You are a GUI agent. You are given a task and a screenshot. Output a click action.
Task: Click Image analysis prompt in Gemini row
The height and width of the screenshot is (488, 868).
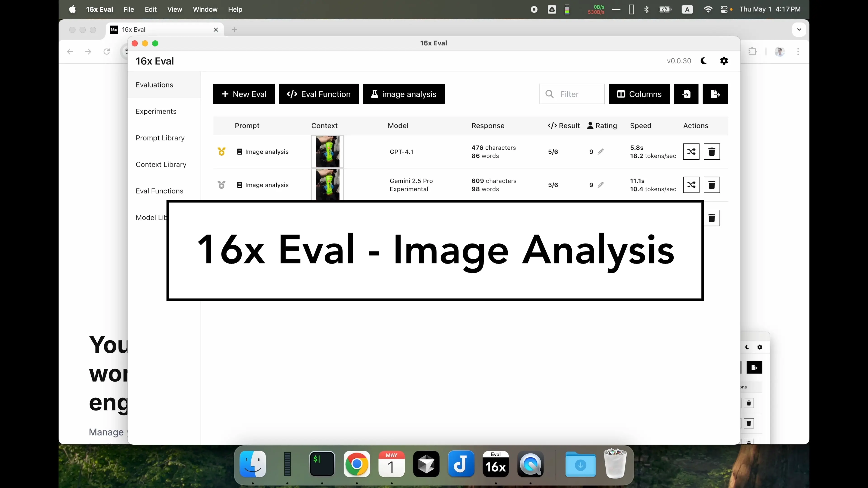pos(262,185)
